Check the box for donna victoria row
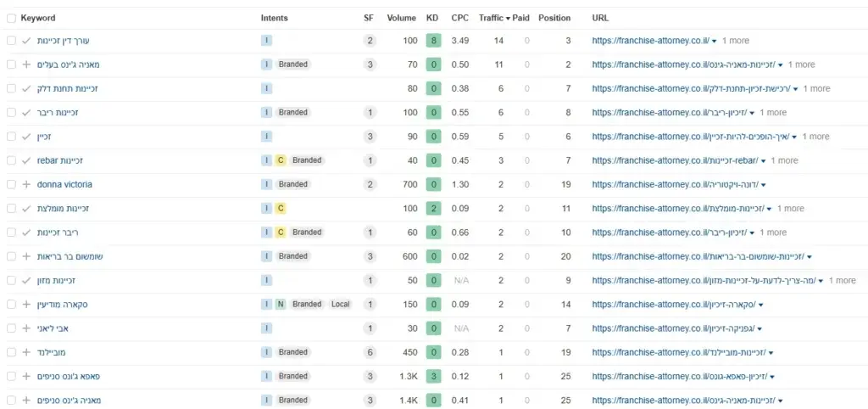 (x=11, y=184)
